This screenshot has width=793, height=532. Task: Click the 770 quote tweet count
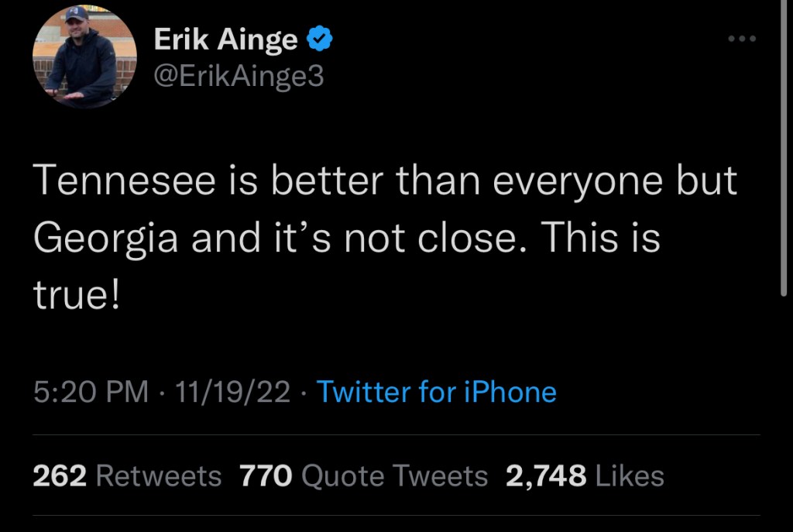click(266, 475)
